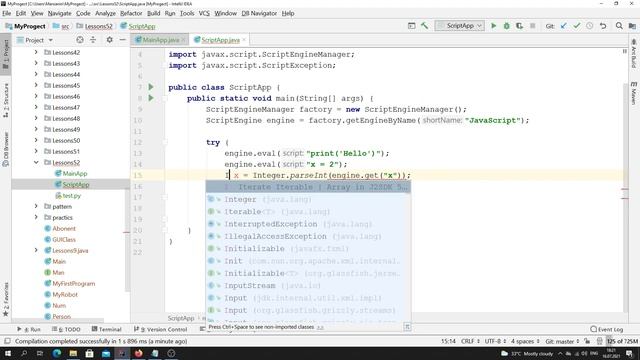Start debugging with the bug icon
Image resolution: width=640 pixels, height=360 pixels.
507,26
